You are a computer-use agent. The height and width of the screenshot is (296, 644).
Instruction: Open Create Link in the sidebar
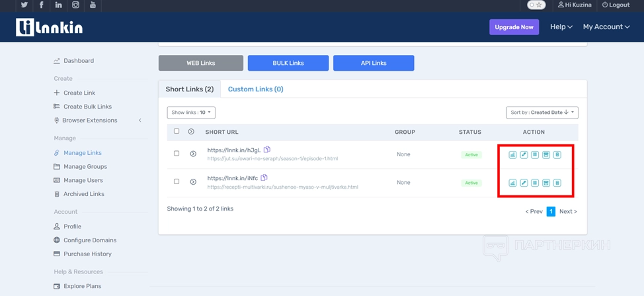pos(75,93)
